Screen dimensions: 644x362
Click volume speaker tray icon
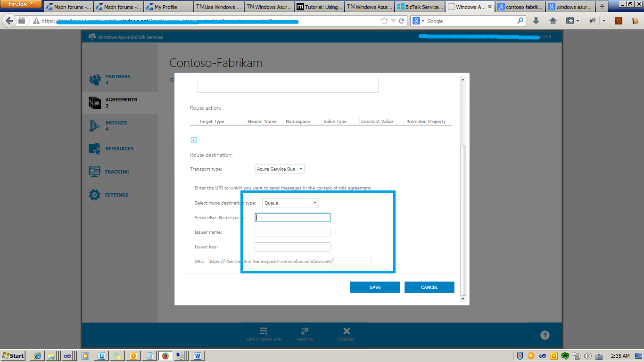click(588, 356)
